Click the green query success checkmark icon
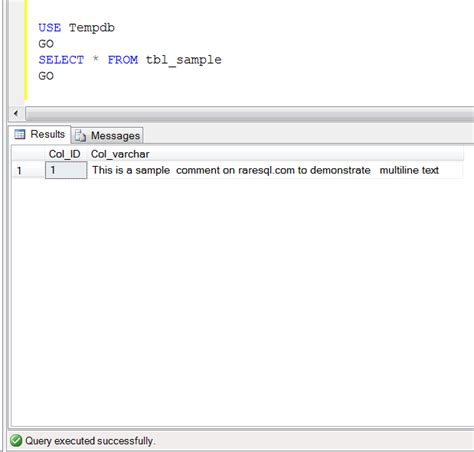 16,441
